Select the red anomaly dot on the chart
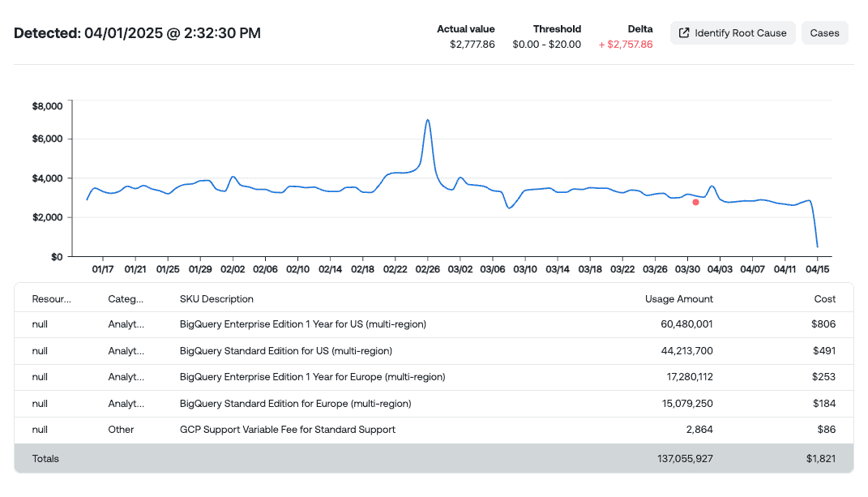The height and width of the screenshot is (497, 868). 695,203
